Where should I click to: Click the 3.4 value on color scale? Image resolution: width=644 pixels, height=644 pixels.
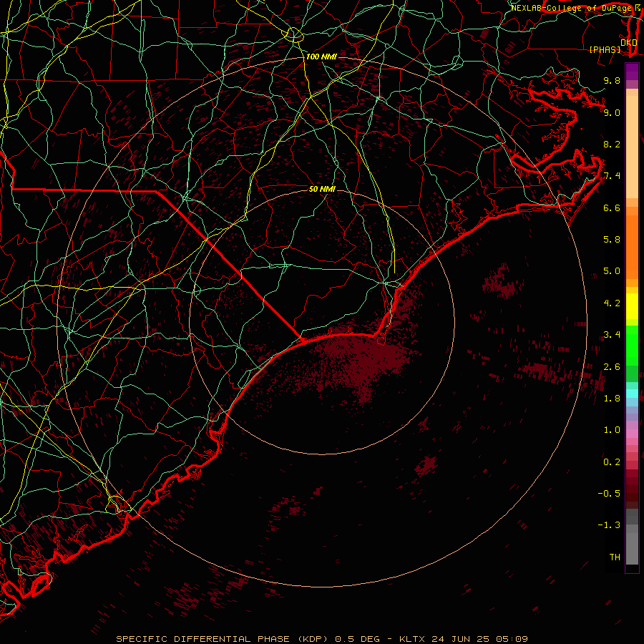point(612,335)
